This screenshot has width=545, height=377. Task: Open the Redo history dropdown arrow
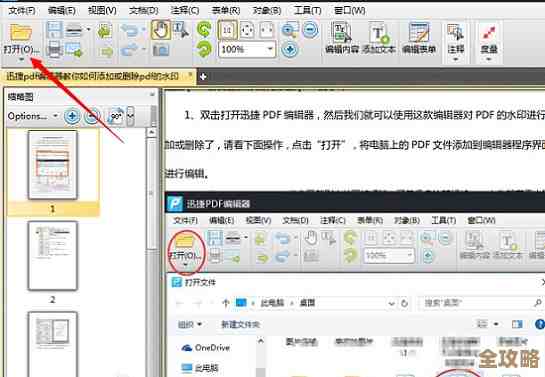coord(144,49)
